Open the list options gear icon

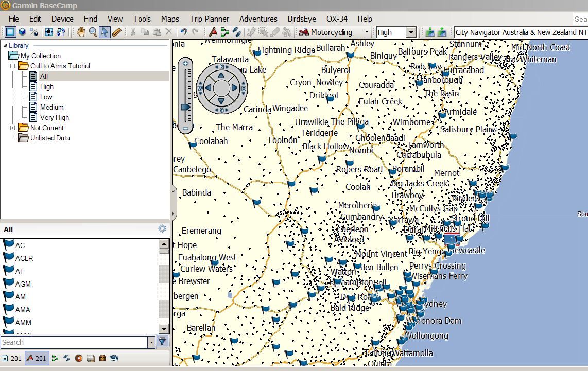click(162, 228)
